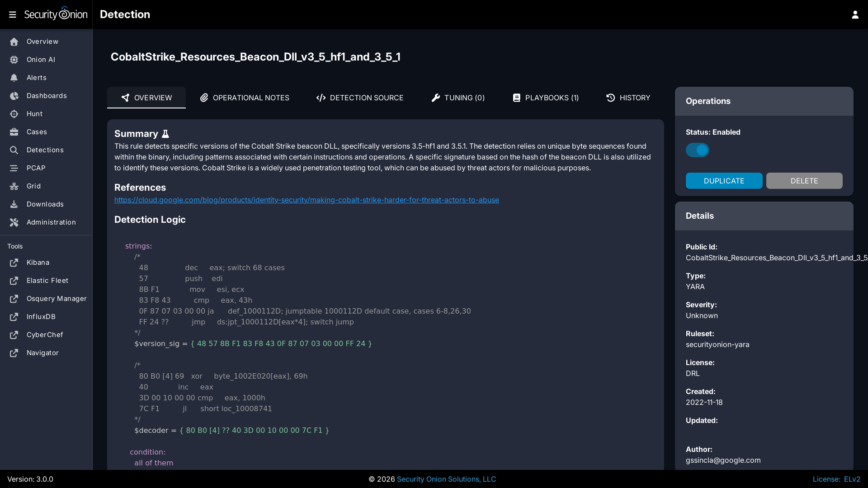Switch to the Playbooks (1) tab

(546, 98)
